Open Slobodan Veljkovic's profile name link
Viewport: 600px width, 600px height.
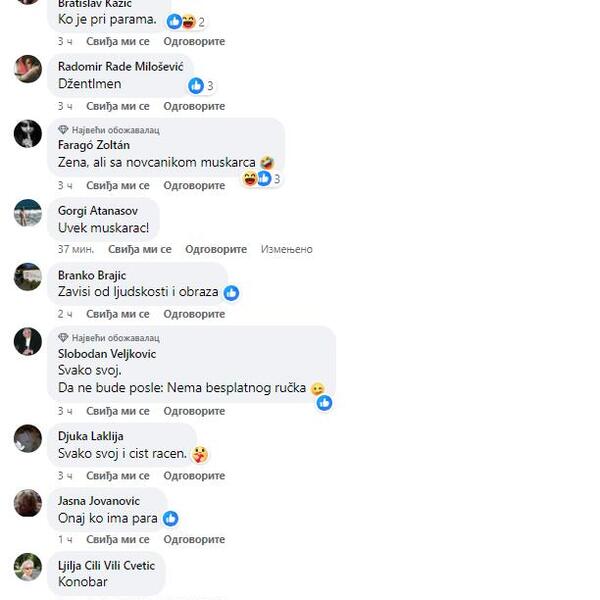[x=107, y=354]
